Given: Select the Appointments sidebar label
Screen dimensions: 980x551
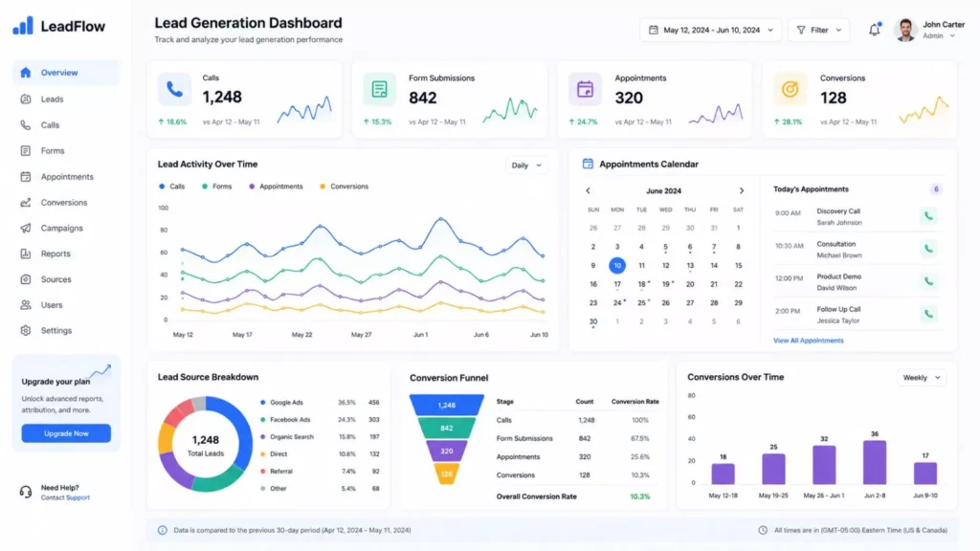Looking at the screenshot, I should pos(67,177).
